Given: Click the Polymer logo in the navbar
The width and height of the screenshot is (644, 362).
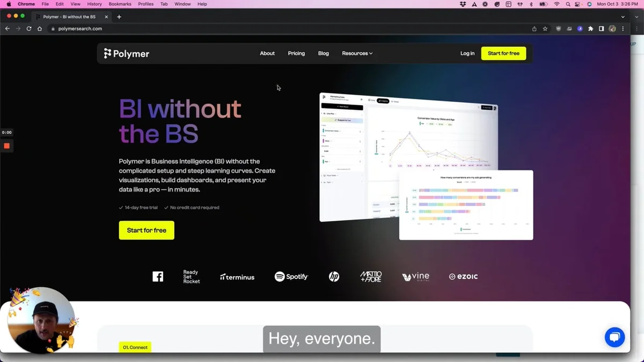Looking at the screenshot, I should (x=126, y=53).
